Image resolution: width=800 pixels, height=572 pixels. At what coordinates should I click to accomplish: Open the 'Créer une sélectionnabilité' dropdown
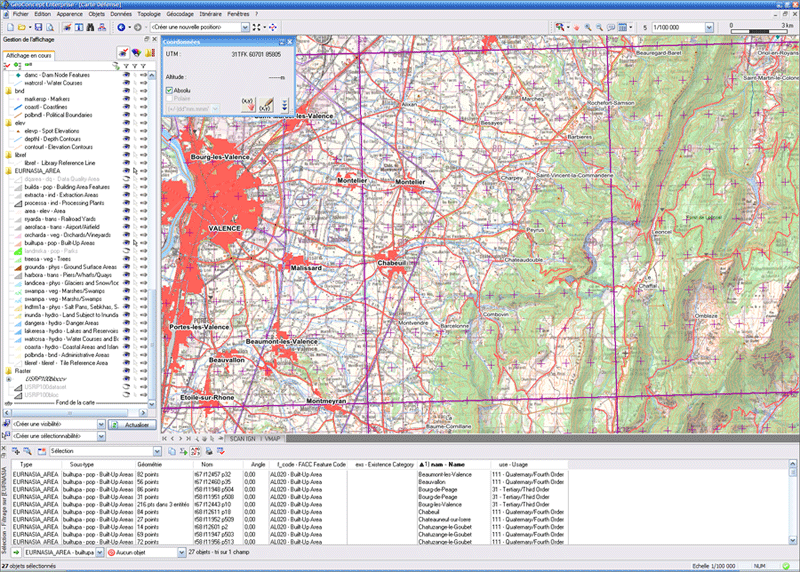point(101,436)
